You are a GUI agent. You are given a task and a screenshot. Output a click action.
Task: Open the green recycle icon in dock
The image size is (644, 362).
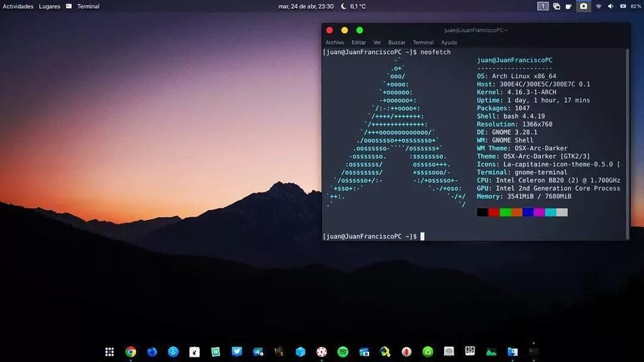point(428,352)
